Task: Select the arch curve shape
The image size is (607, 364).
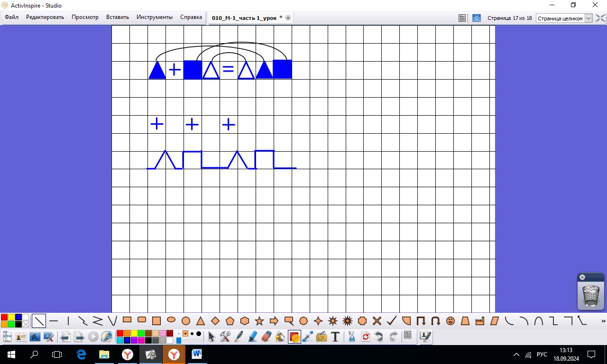Action: [539, 321]
